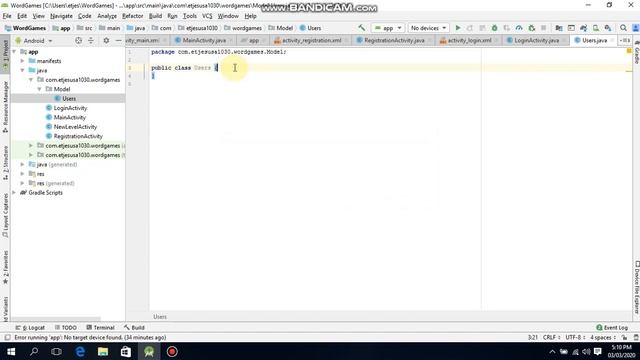Open the Favorites side tool window
The height and width of the screenshot is (360, 640).
[x=5, y=267]
